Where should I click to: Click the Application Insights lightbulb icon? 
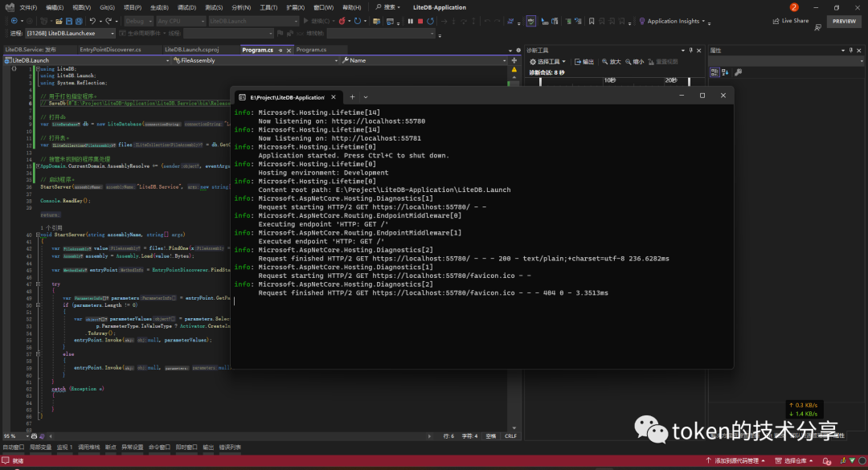point(642,21)
